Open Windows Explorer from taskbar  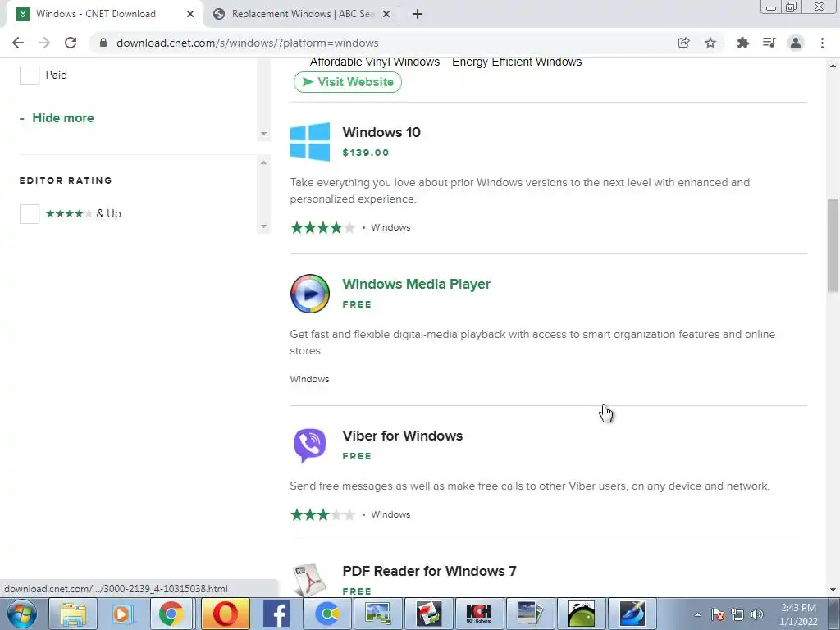tap(73, 614)
